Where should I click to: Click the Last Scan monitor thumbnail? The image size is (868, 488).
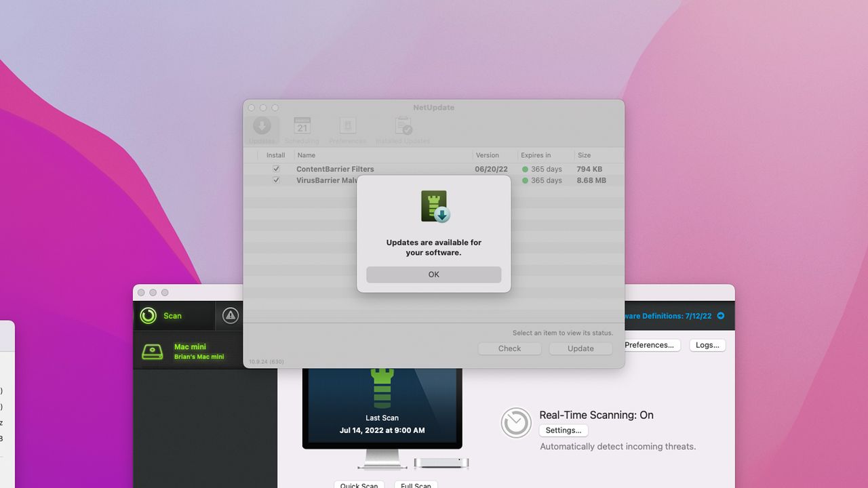[382, 409]
